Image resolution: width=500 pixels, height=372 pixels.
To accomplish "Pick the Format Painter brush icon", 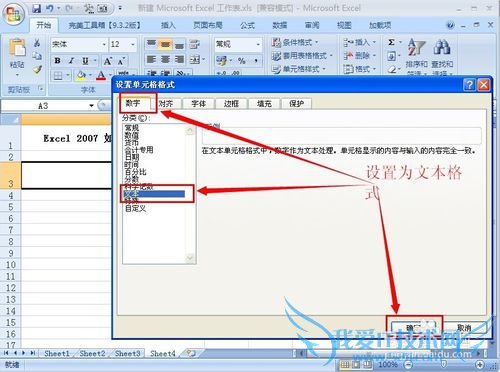I will (37, 69).
